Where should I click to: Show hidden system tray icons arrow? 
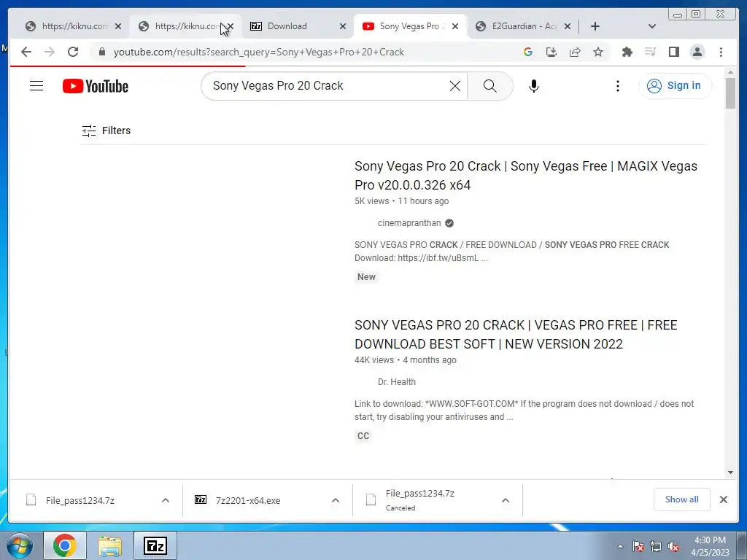[620, 546]
